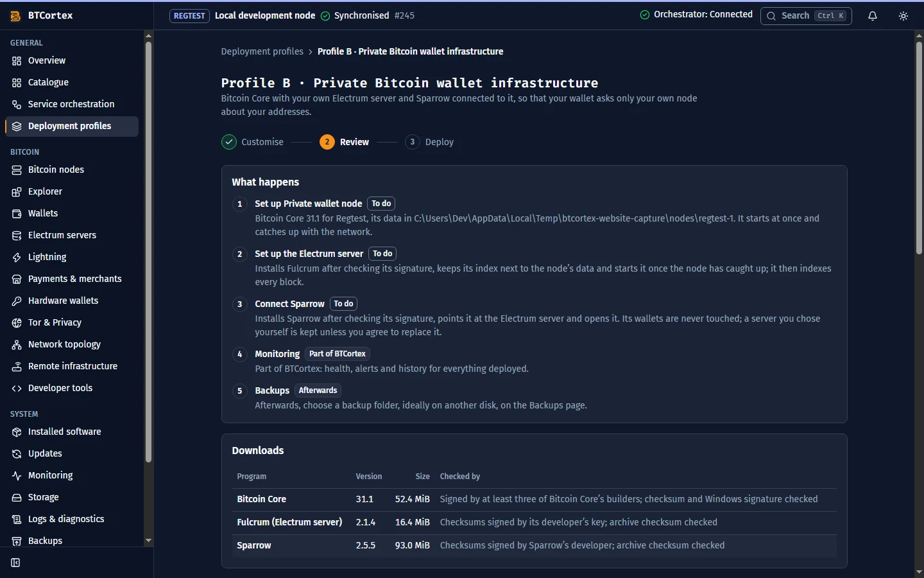Click the Sparrow row in Downloads table

(x=534, y=546)
